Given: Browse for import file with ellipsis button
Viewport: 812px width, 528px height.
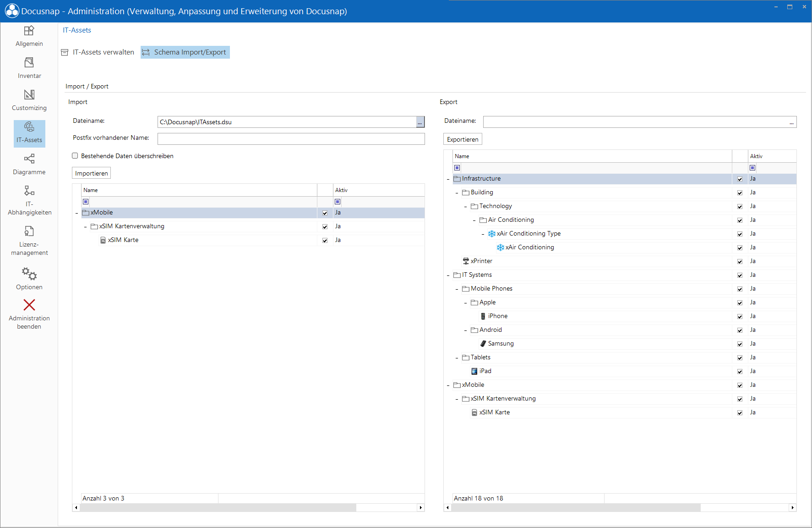Looking at the screenshot, I should pos(420,122).
